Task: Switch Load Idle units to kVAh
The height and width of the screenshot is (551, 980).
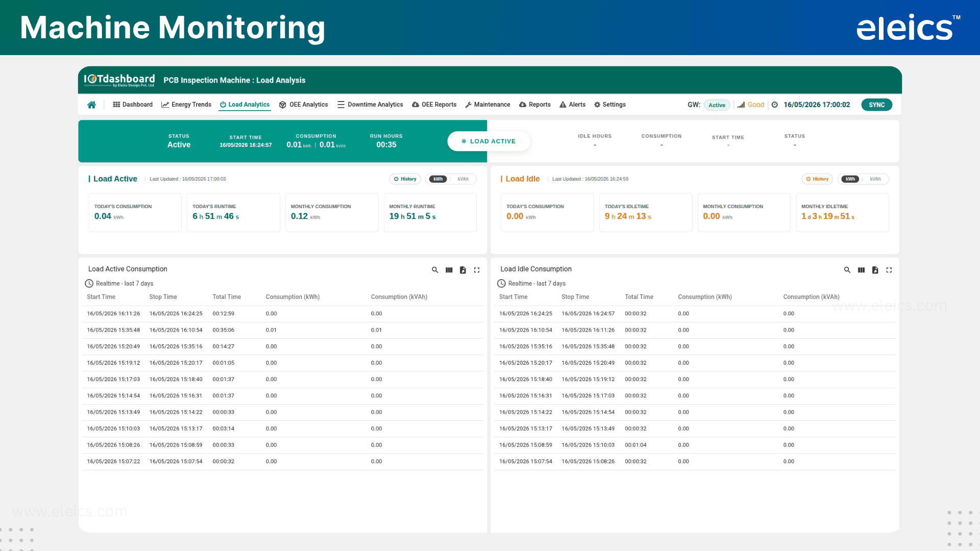Action: (x=875, y=179)
